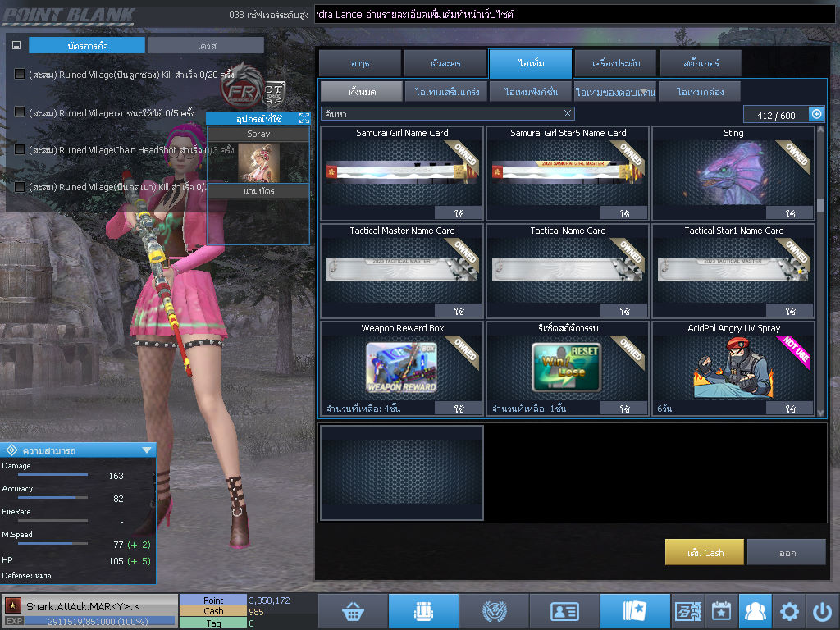Tick the Ruined Village 0/20 Kill mission checkbox
The width and height of the screenshot is (840, 630).
click(x=20, y=74)
